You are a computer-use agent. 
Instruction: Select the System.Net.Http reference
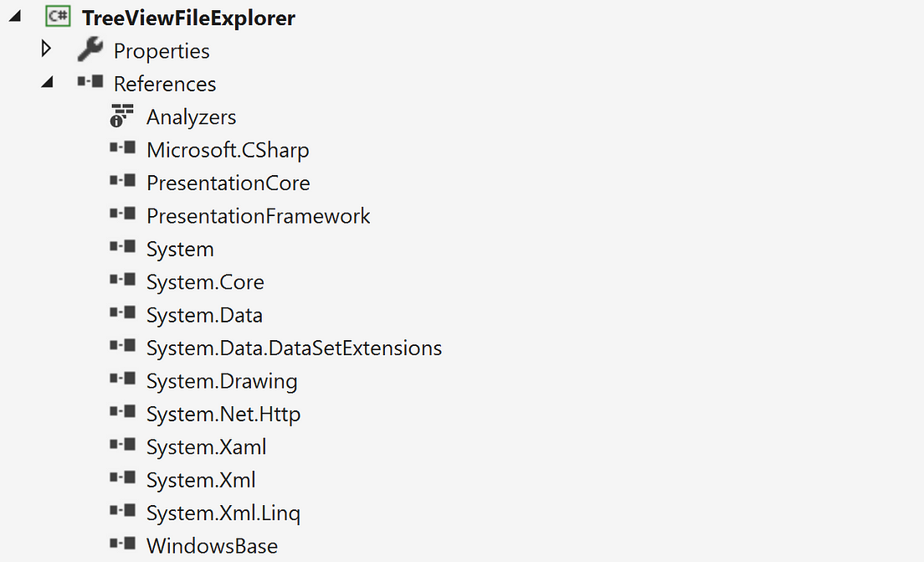pyautogui.click(x=223, y=414)
